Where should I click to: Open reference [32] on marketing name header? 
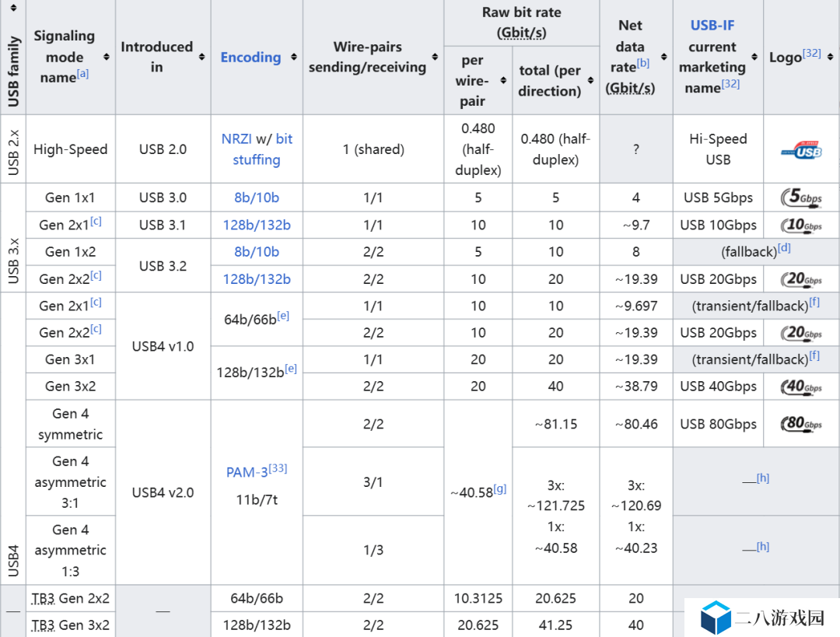click(x=730, y=83)
